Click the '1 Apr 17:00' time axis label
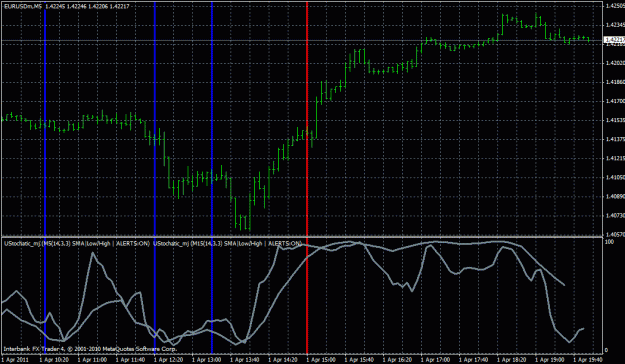 click(x=436, y=360)
